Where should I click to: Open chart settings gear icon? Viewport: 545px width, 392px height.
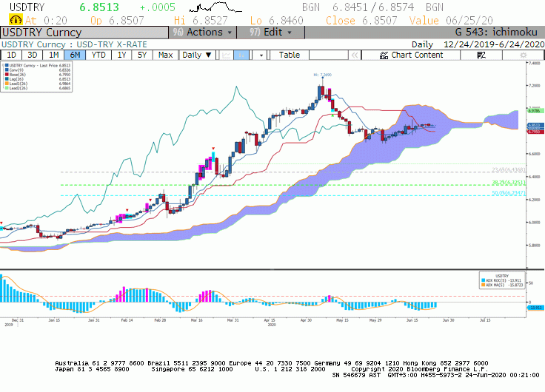click(x=523, y=55)
